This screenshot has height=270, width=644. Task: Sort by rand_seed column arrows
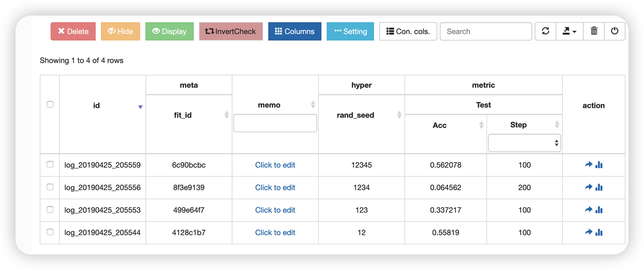pyautogui.click(x=399, y=115)
